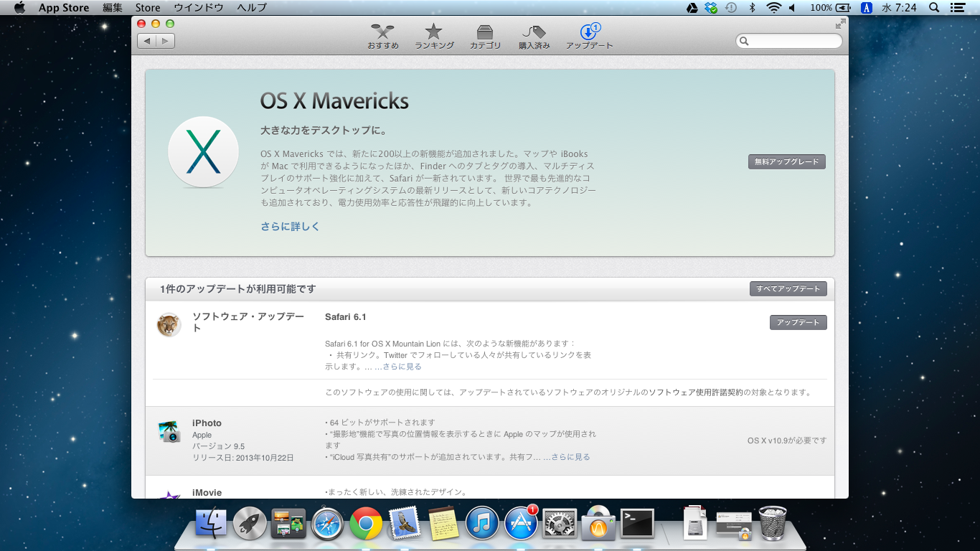Open the さらに詳しく link
This screenshot has width=980, height=551.
click(x=290, y=226)
